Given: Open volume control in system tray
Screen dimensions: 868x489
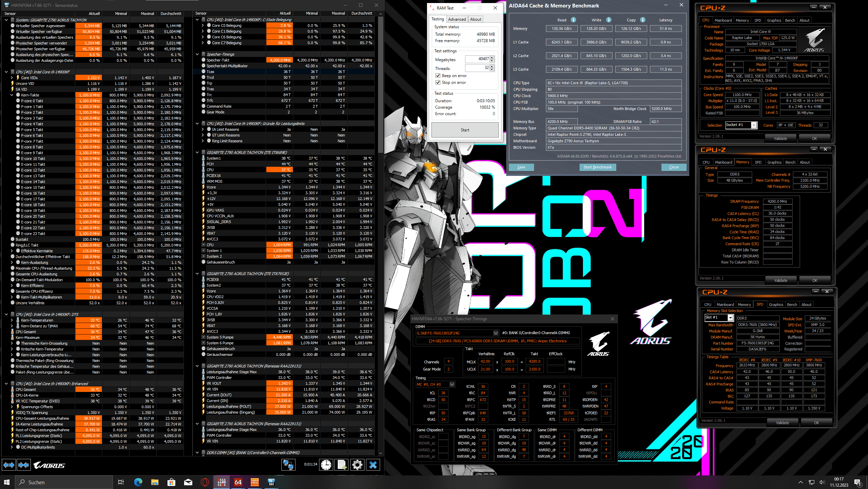Looking at the screenshot, I should 822,482.
